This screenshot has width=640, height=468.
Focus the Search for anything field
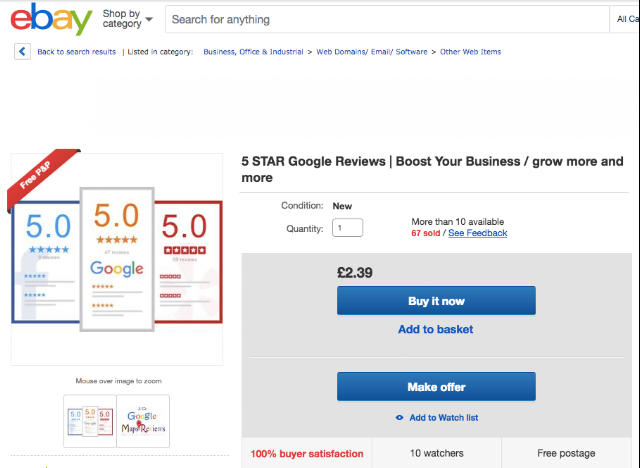tap(387, 19)
